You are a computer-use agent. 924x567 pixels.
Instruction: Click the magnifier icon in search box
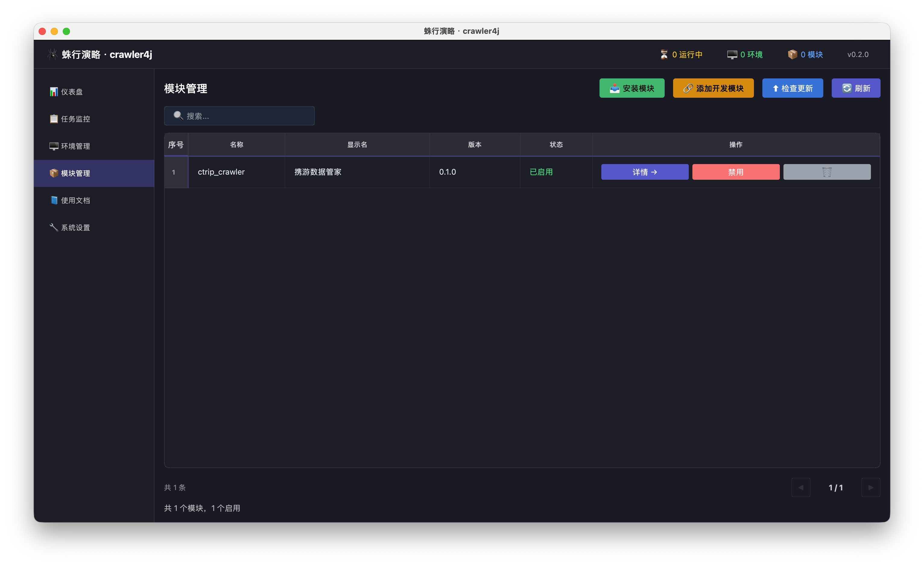(178, 116)
